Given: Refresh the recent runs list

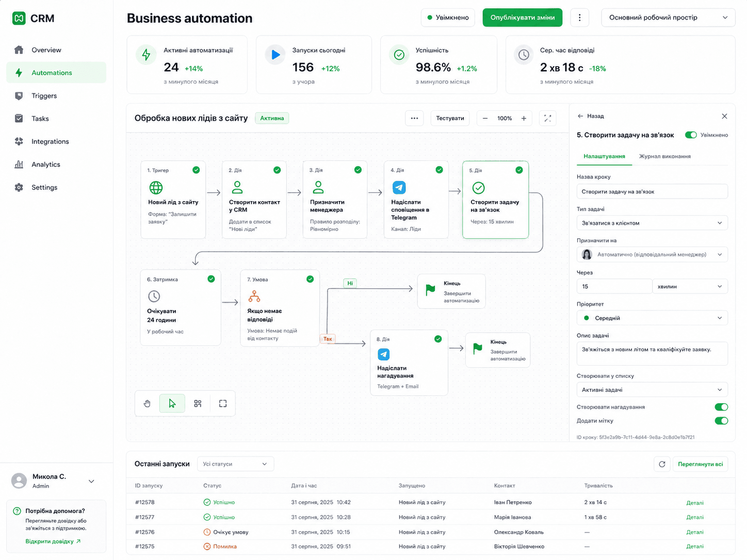Looking at the screenshot, I should [662, 464].
